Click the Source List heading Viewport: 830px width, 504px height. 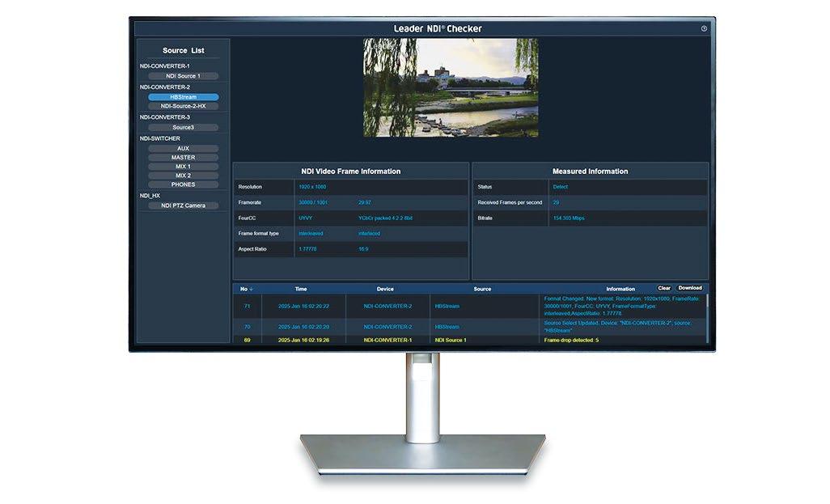coord(183,50)
